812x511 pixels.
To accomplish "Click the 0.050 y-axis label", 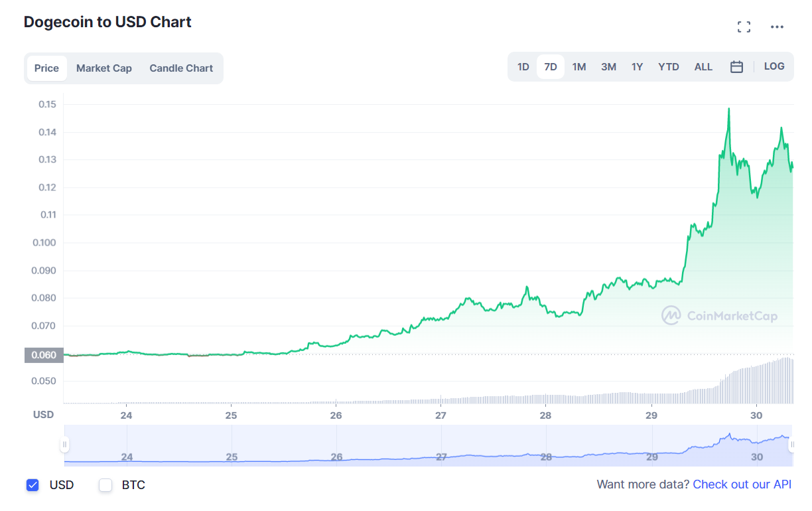I will [44, 381].
